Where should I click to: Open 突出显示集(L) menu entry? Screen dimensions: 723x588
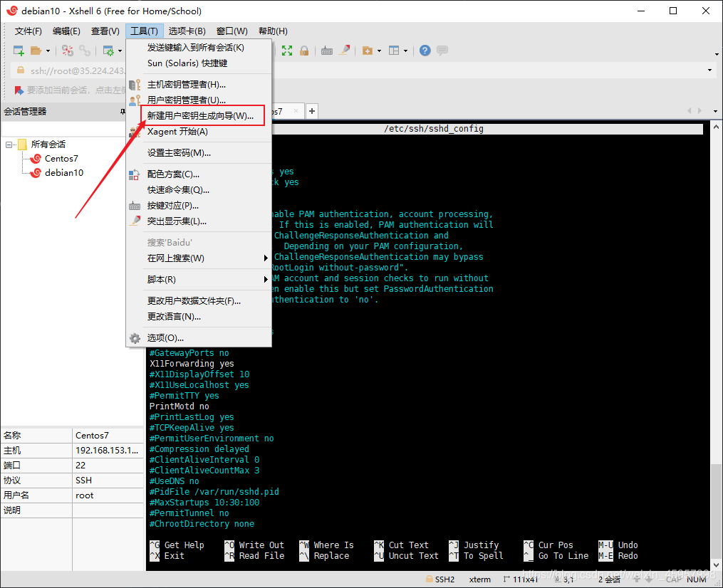[x=199, y=221]
